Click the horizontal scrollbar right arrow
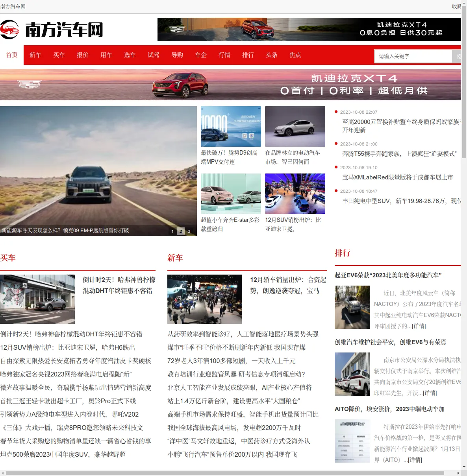The width and height of the screenshot is (467, 476). coord(458,473)
